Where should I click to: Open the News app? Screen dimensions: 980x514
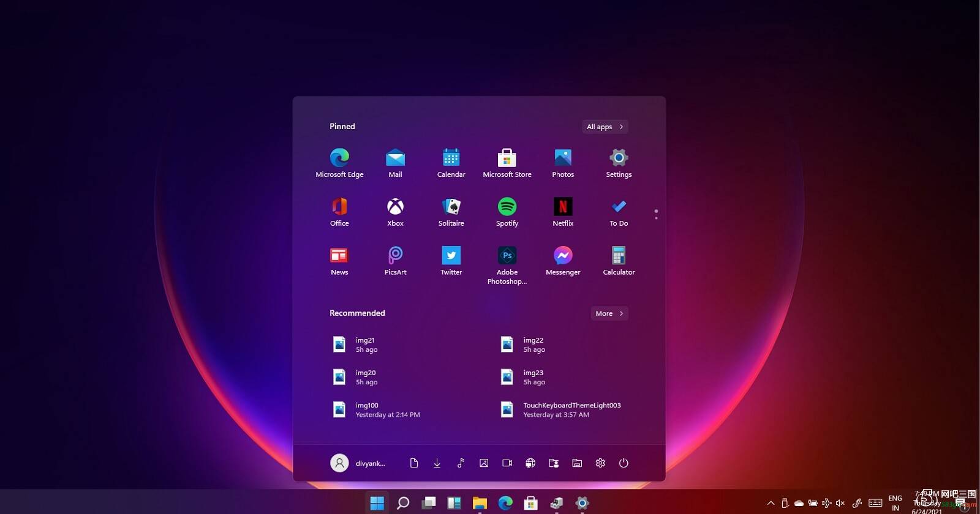[x=339, y=261]
